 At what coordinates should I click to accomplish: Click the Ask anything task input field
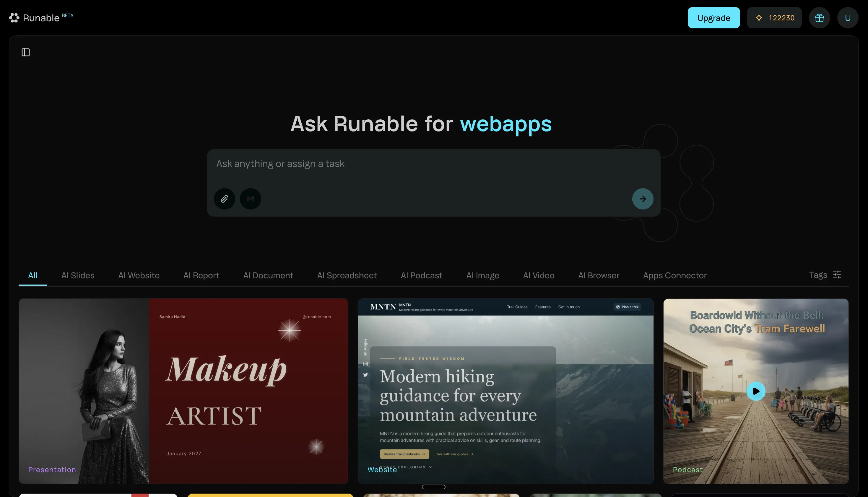coord(433,164)
